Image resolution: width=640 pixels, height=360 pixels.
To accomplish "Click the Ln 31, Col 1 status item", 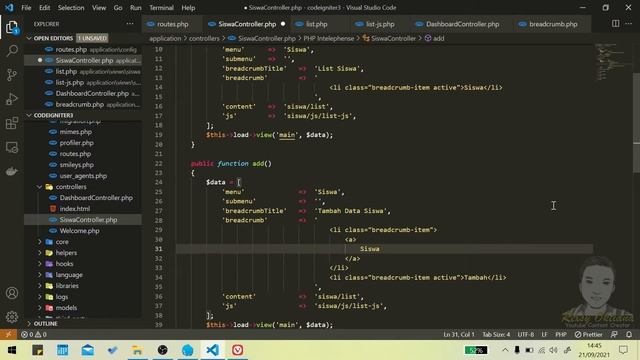I will [459, 334].
